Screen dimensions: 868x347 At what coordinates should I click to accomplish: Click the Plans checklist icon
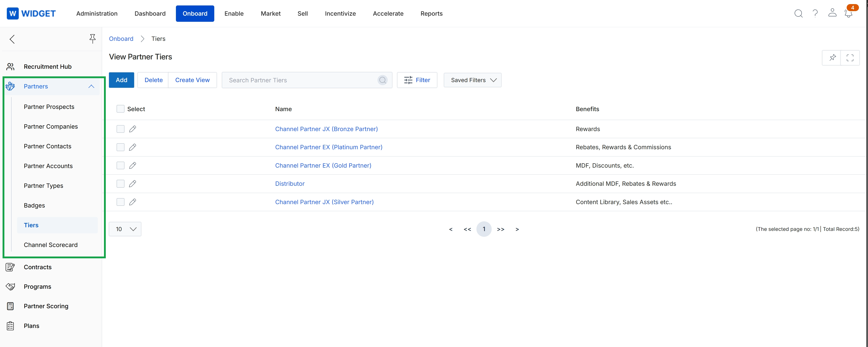10,326
